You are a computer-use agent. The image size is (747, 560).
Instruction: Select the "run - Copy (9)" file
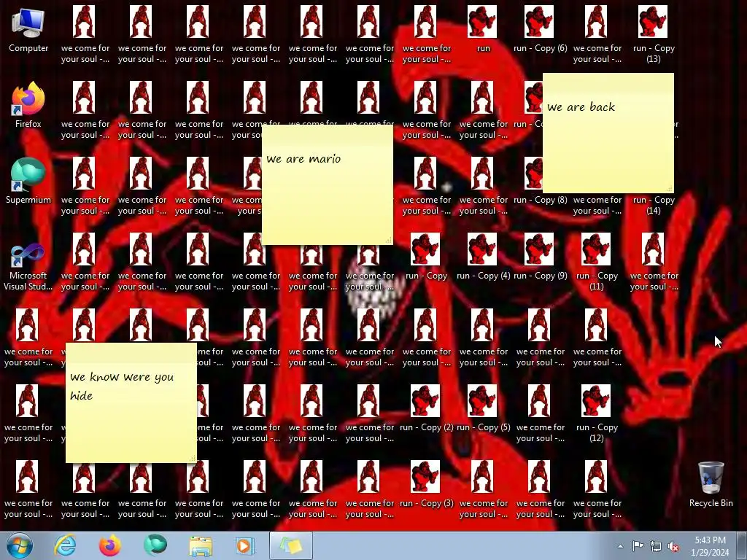tap(540, 257)
